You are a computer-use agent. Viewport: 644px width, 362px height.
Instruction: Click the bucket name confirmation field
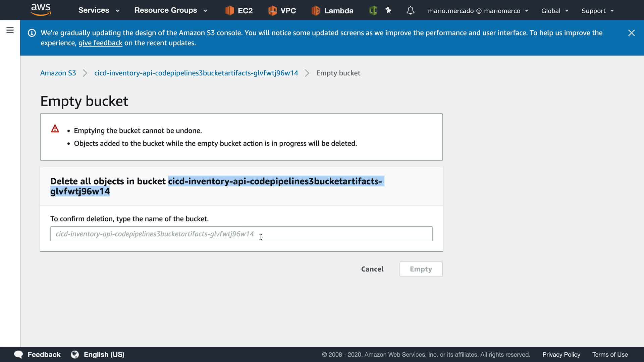coord(241,234)
